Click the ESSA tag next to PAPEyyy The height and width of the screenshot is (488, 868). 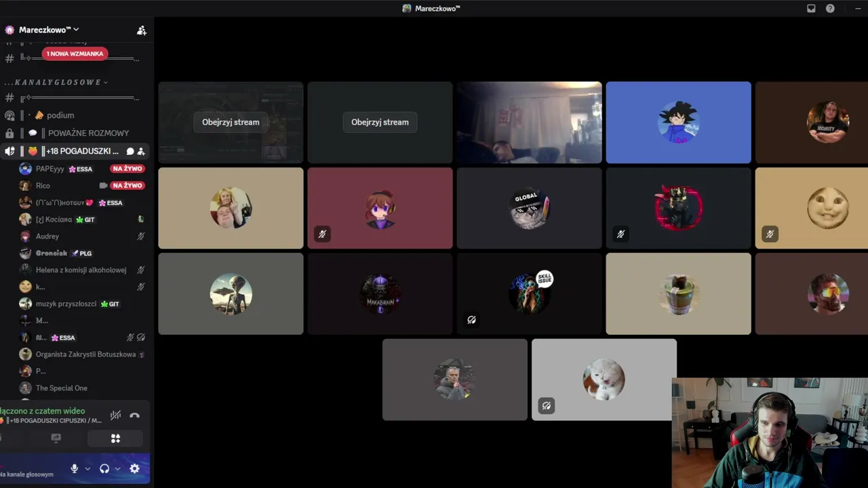pos(81,169)
